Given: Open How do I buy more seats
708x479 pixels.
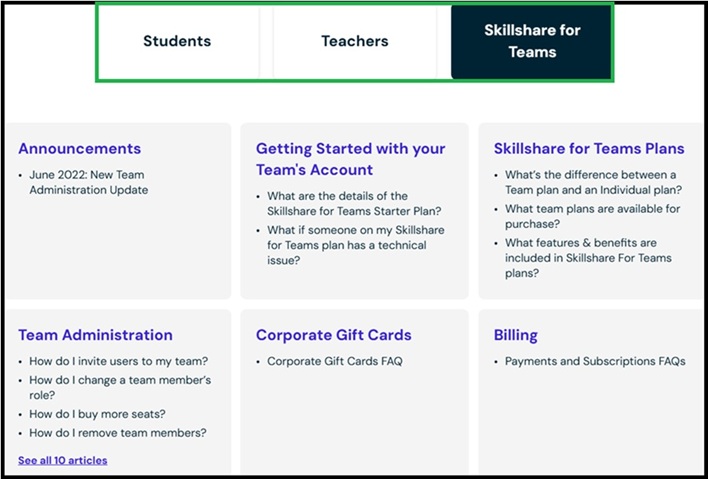Looking at the screenshot, I should coord(97,414).
